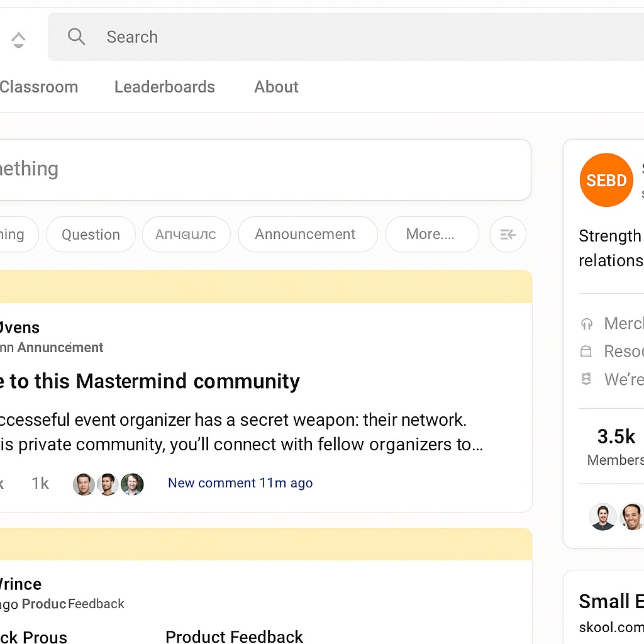Click the magnifying glass search icon
This screenshot has width=644, height=644.
point(76,37)
